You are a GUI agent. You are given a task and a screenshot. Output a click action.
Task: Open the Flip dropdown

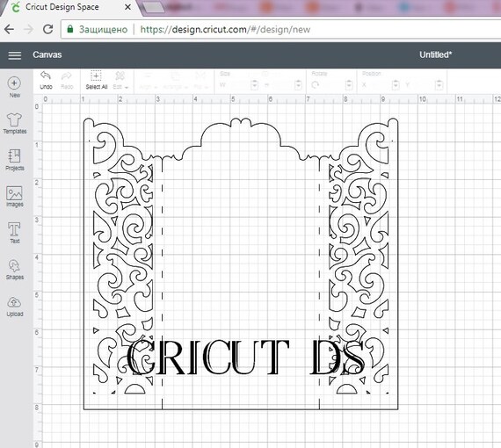click(200, 81)
